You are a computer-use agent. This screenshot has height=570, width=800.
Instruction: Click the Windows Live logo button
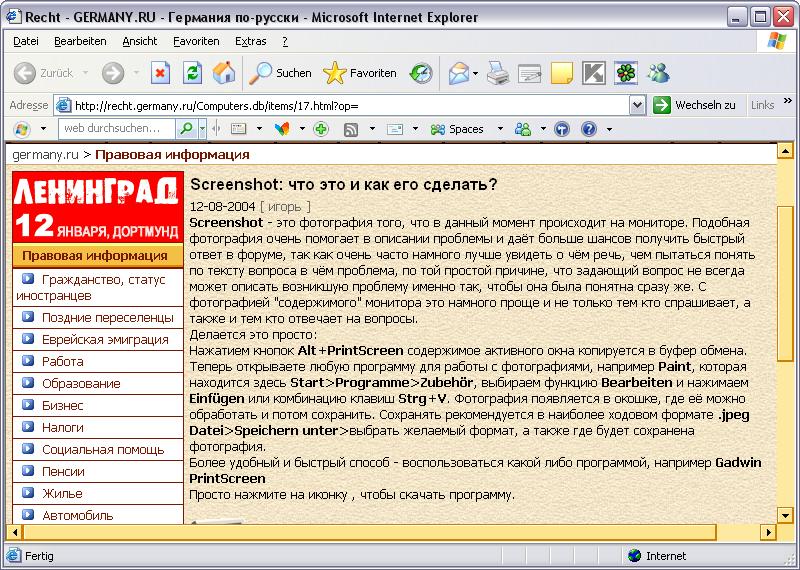pyautogui.click(x=21, y=129)
